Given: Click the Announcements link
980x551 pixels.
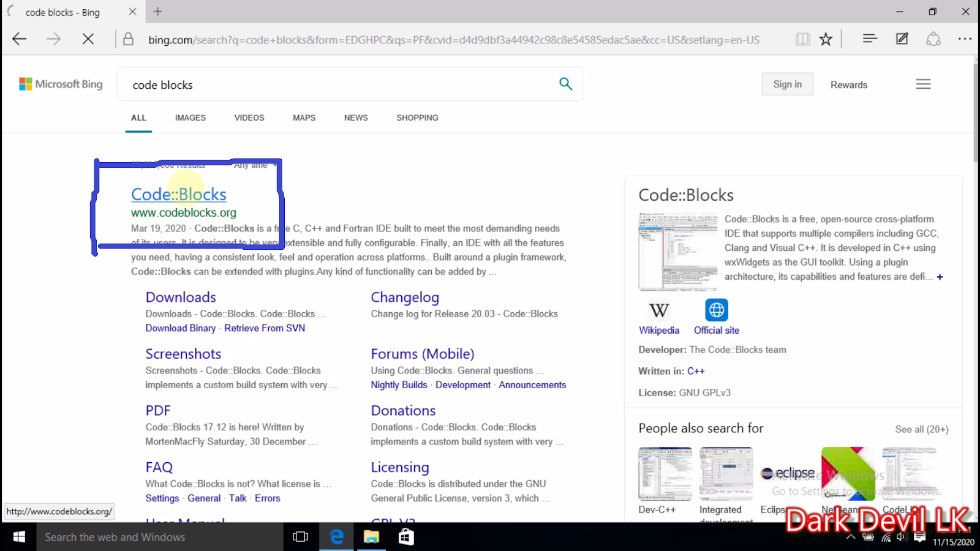Looking at the screenshot, I should tap(532, 384).
